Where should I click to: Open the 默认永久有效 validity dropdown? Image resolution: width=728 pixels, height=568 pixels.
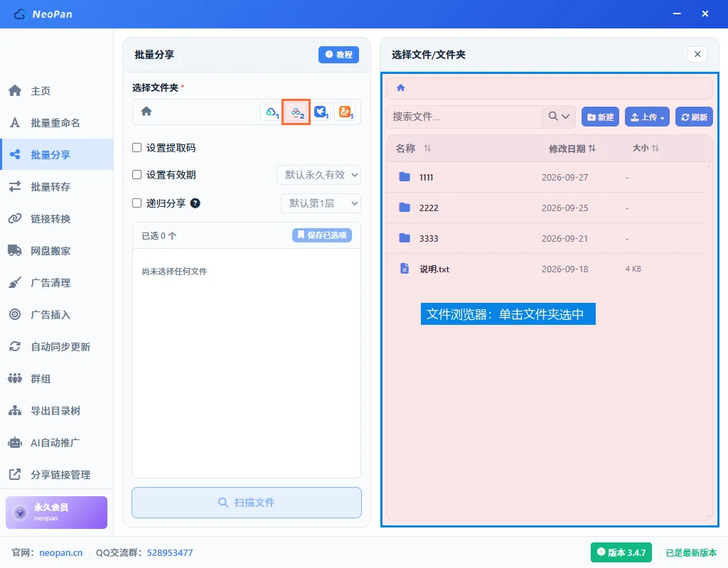pyautogui.click(x=319, y=175)
